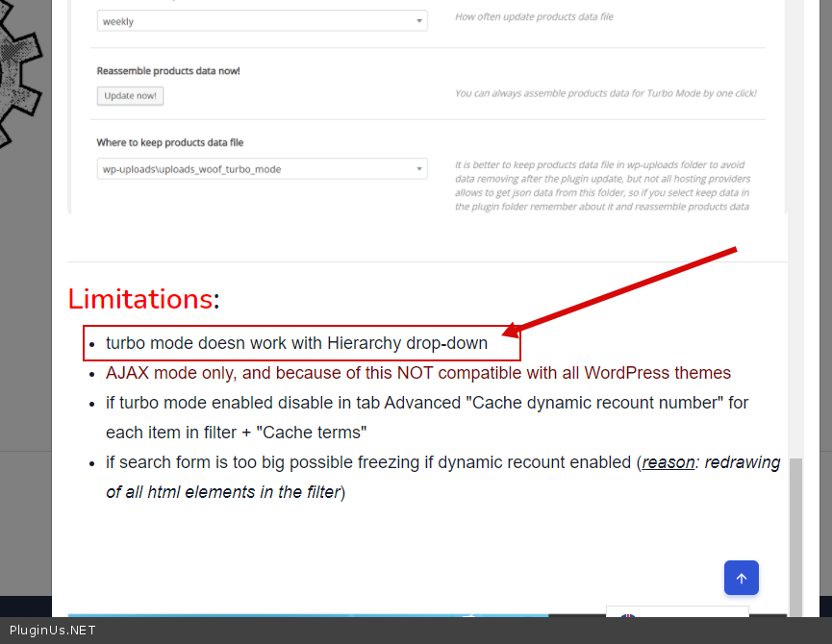
Task: Click the blue image strip at bottom
Action: click(308, 614)
